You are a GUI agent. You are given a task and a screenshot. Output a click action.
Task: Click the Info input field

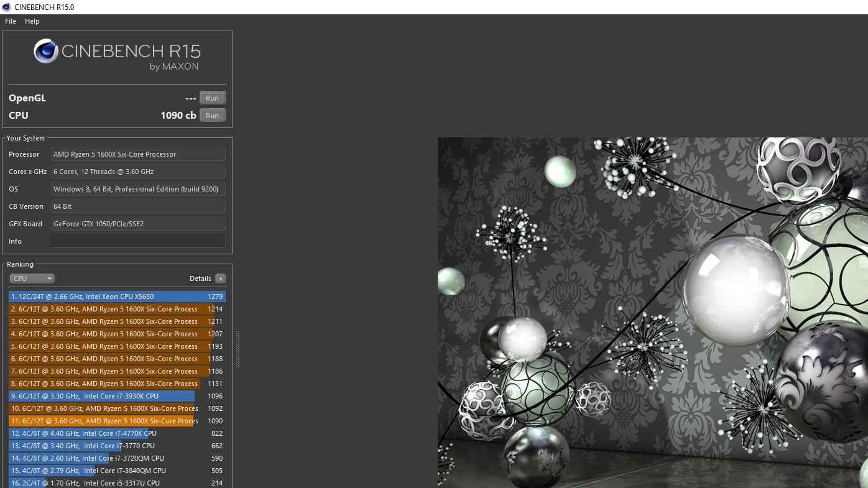(x=138, y=241)
